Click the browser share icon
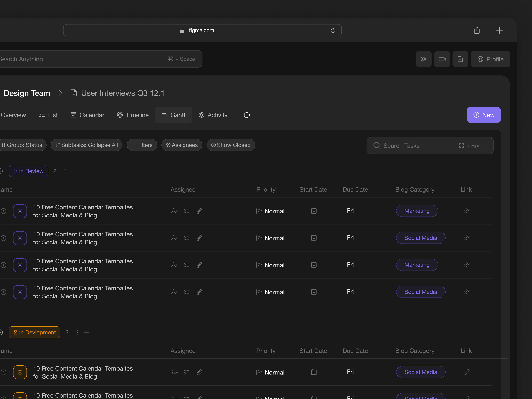532x399 pixels. click(x=477, y=30)
